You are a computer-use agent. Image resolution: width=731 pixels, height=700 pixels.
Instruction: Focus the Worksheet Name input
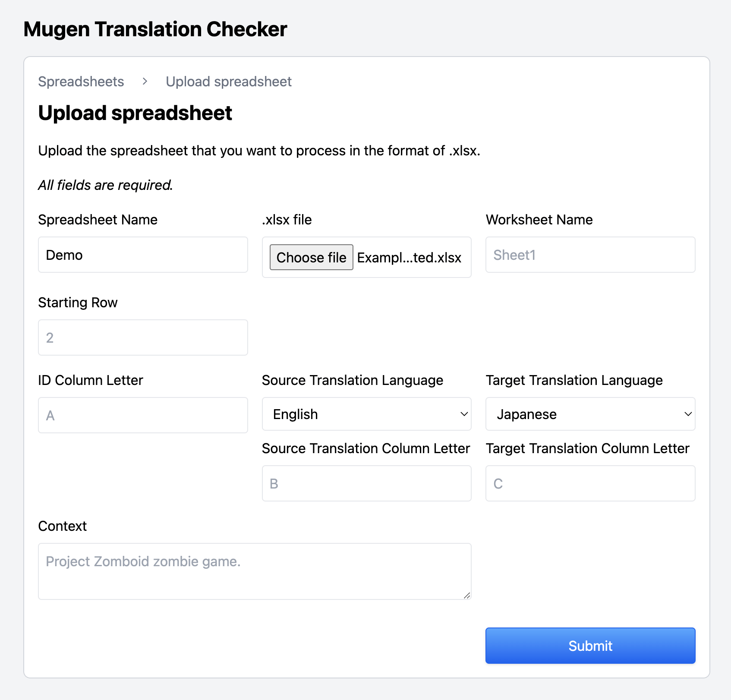[x=590, y=255]
